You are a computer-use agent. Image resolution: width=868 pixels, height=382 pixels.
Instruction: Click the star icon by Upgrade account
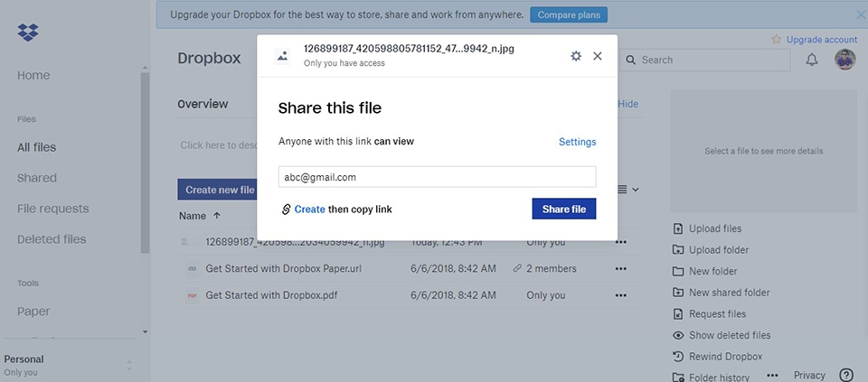pyautogui.click(x=776, y=39)
